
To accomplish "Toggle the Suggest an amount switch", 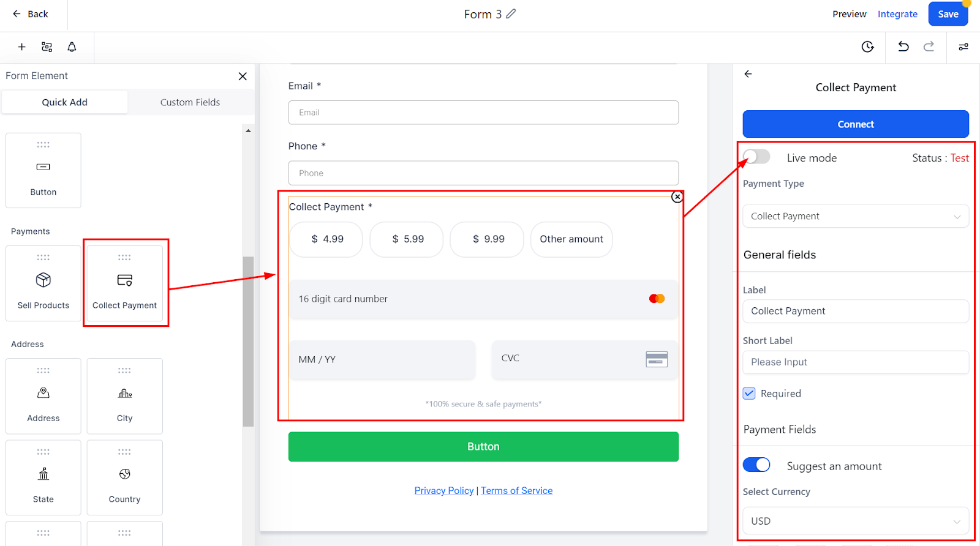I will pos(756,465).
